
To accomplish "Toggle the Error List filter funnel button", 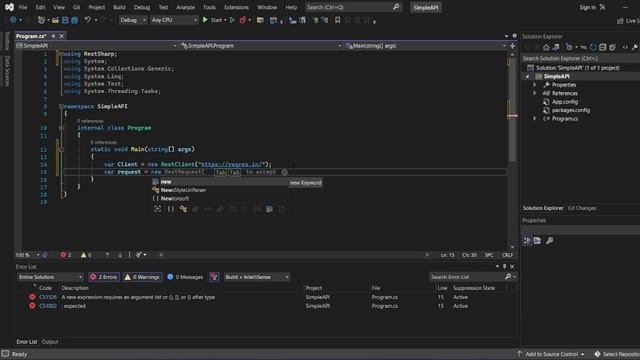I will click(x=214, y=277).
